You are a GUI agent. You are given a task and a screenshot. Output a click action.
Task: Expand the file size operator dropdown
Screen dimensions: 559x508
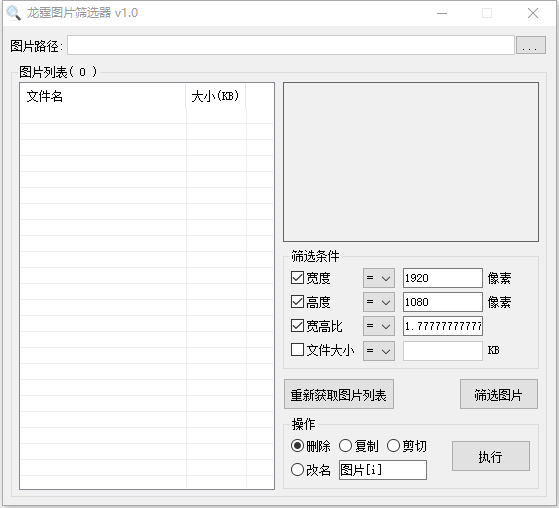379,351
